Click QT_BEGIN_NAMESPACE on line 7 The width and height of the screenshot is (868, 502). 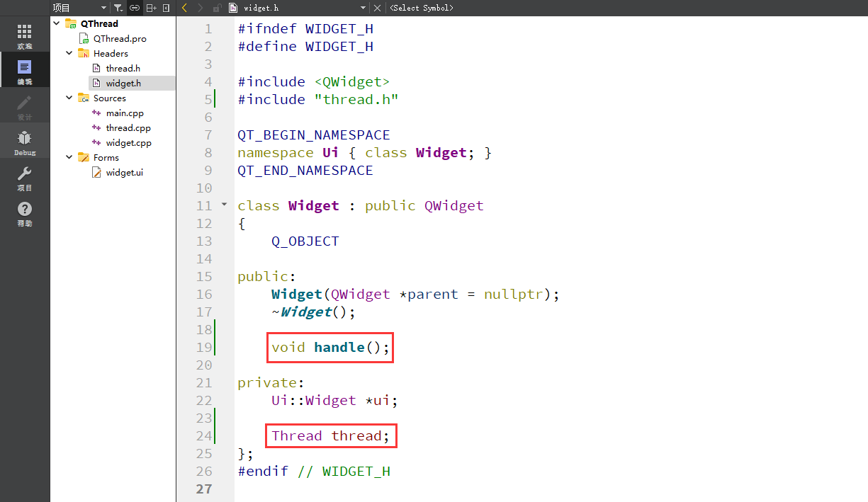[314, 135]
